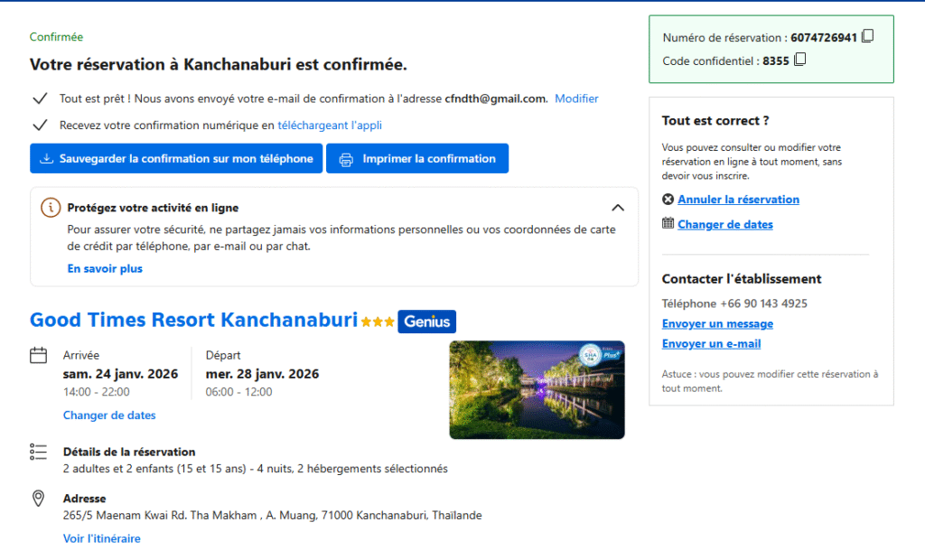
Task: Click the three-star rating icon
Action: (378, 322)
